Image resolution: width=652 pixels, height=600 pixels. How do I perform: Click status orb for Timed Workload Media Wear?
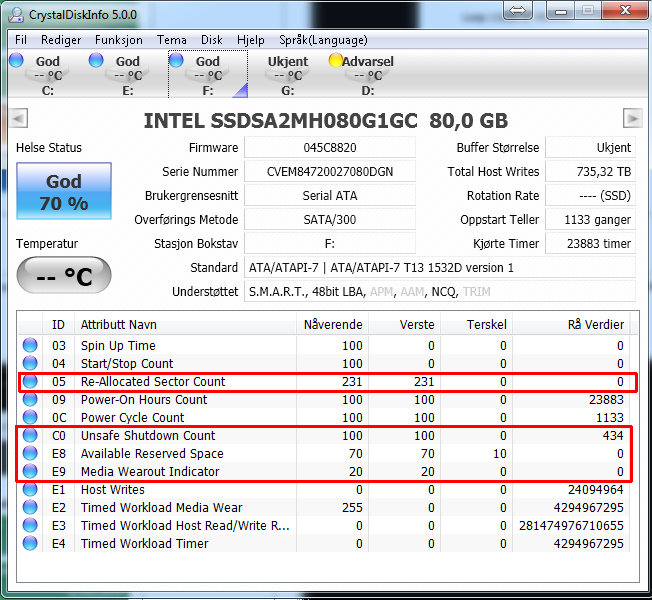pos(30,507)
